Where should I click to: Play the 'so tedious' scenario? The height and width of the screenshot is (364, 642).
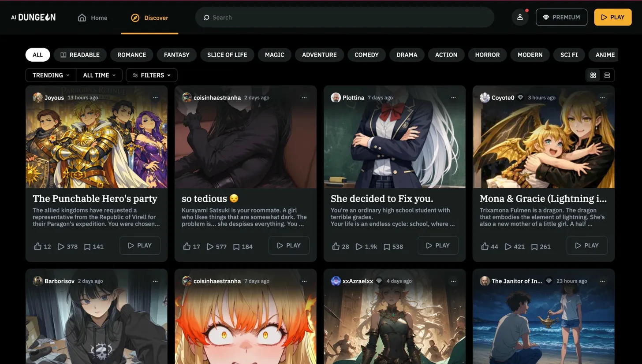point(288,245)
